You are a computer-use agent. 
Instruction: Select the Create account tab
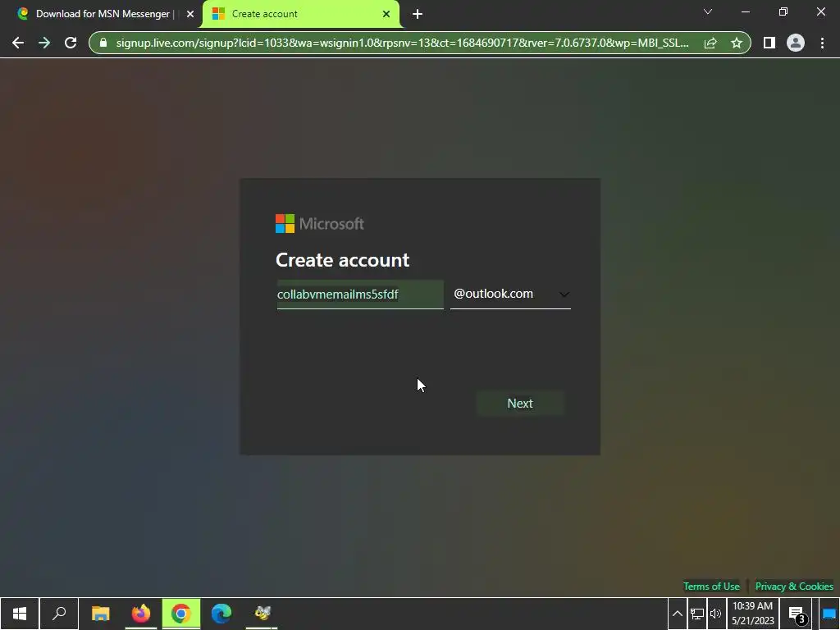300,14
